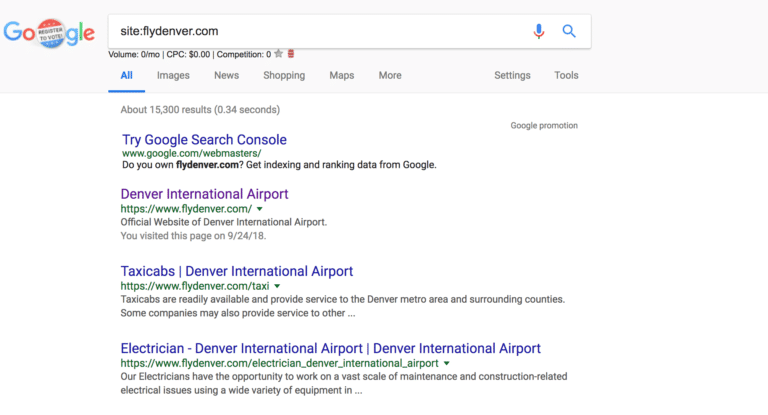This screenshot has width=768, height=415.
Task: Click the www.google.com/webmasters/ URL
Action: [192, 153]
